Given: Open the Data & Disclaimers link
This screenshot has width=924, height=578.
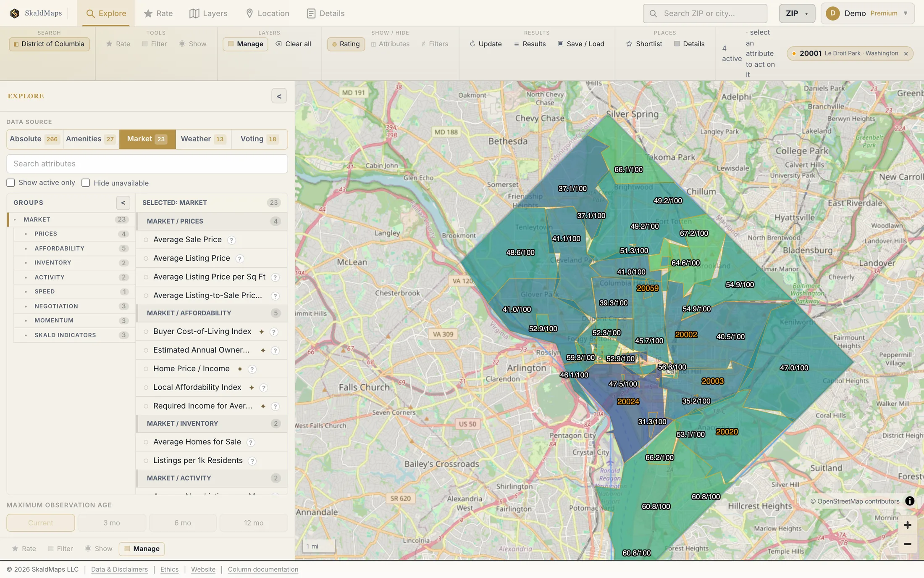Looking at the screenshot, I should click(x=119, y=570).
